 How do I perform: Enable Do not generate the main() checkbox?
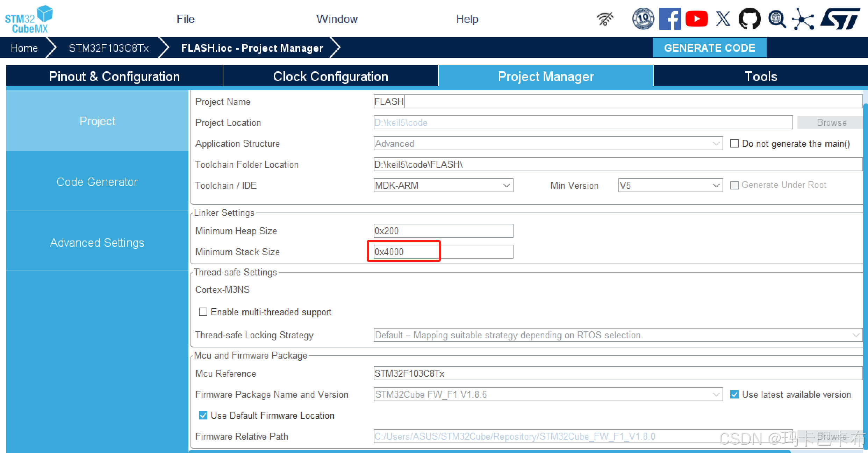[734, 144]
